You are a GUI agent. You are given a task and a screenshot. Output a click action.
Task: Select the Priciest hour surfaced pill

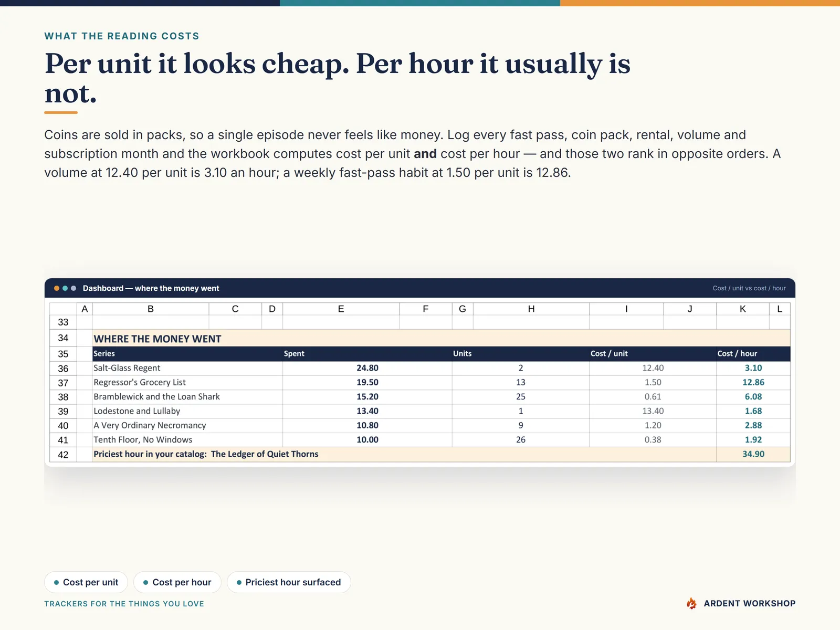[289, 582]
